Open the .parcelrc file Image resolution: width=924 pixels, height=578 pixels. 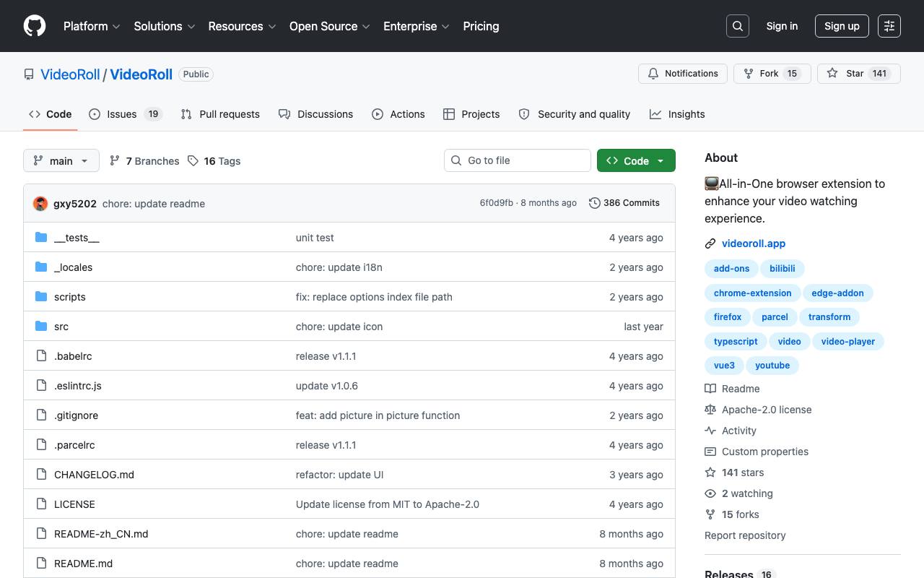[74, 445]
